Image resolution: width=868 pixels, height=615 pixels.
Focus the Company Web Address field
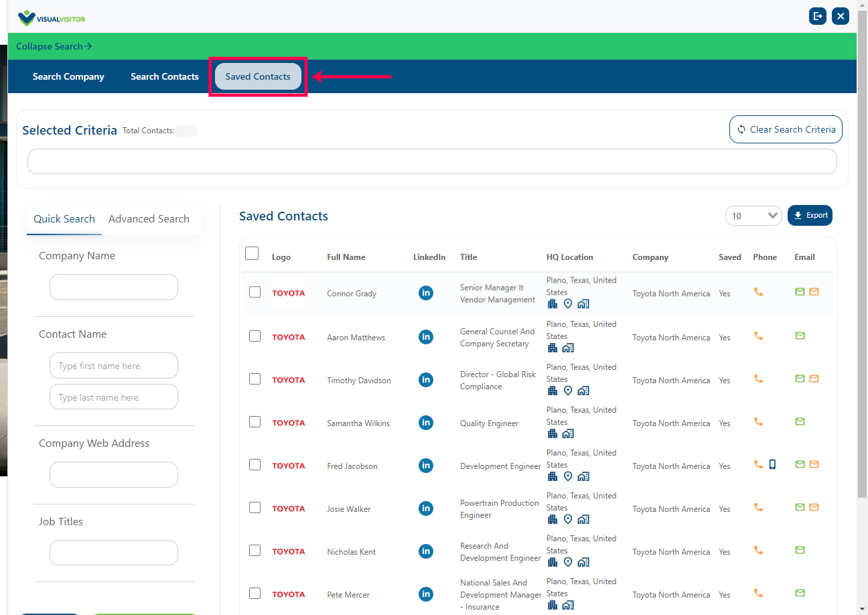point(114,474)
